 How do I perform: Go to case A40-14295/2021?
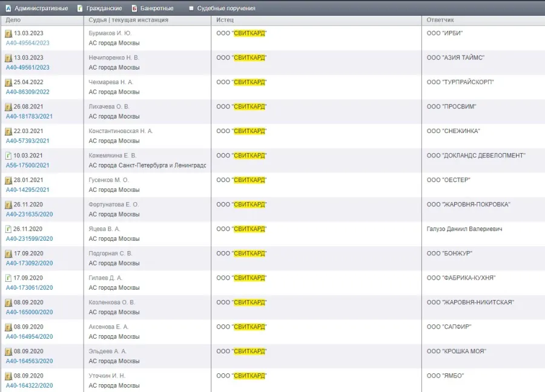[27, 190]
